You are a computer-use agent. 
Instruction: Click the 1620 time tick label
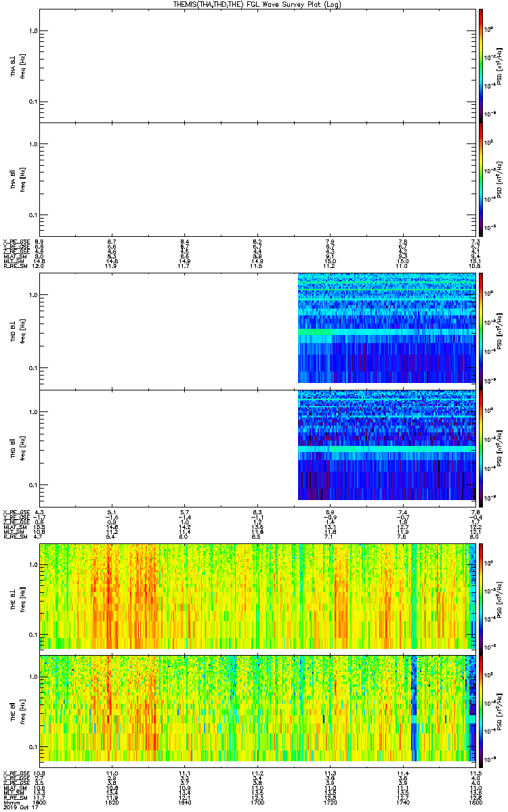112,802
